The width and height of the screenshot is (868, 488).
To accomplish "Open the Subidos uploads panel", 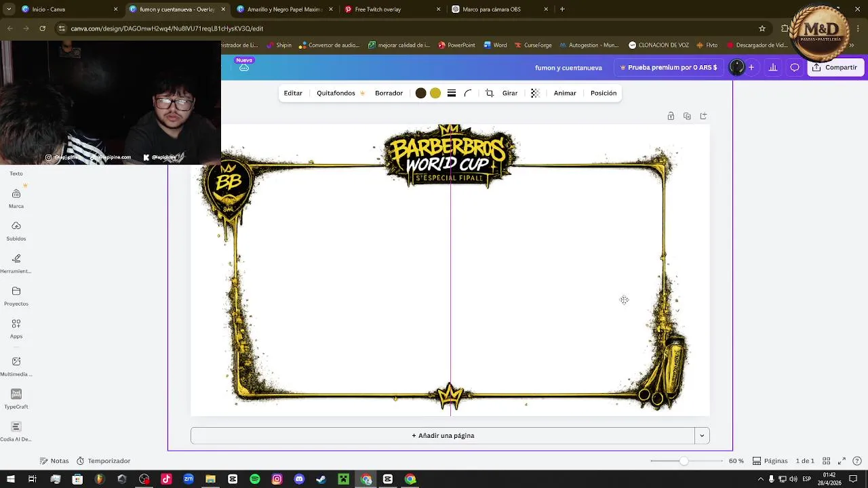I will point(16,231).
